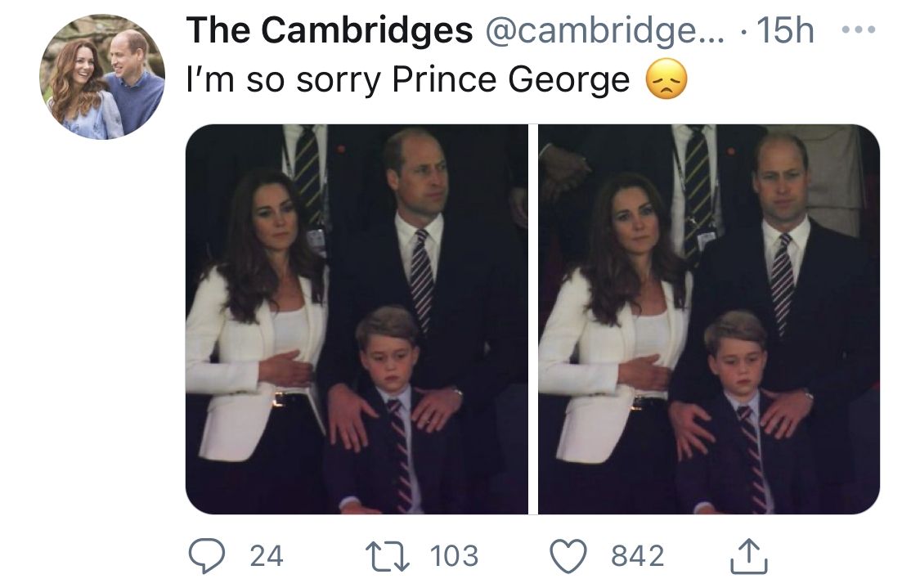Viewport: 920px width, 588px height.
Task: Open the left attached photo
Action: tap(357, 319)
